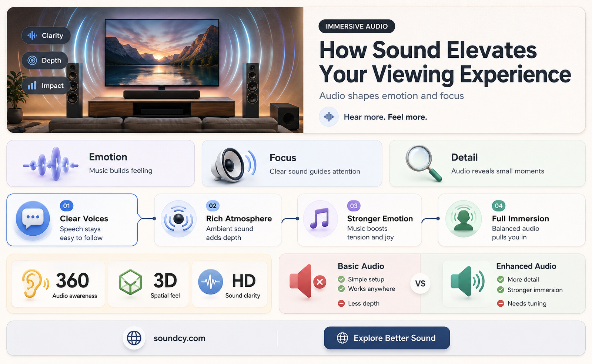Click the Audio awareness caption
The height and width of the screenshot is (364, 592).
coord(75,296)
